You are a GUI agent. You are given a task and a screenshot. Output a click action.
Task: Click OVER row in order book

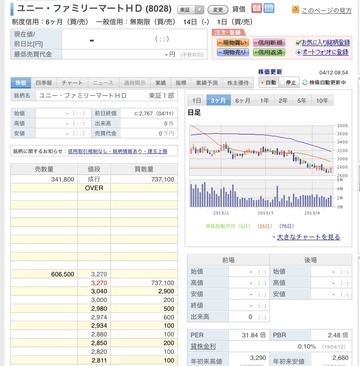tap(94, 188)
